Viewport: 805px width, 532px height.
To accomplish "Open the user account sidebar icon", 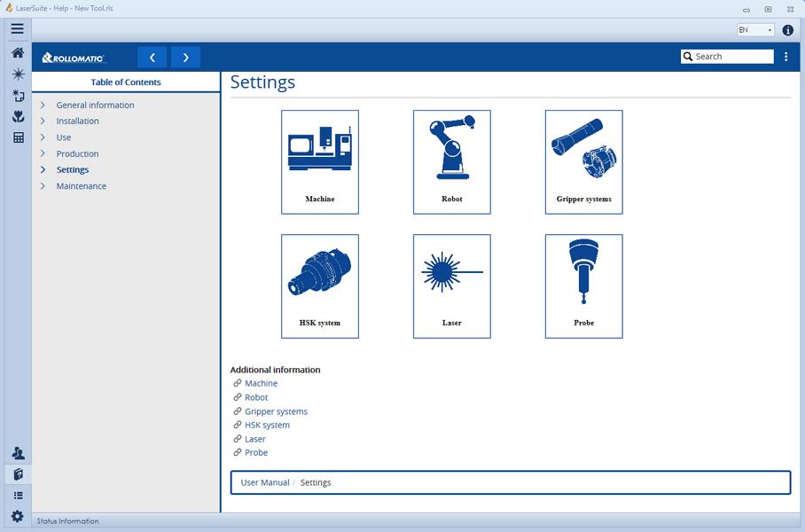I will point(18,453).
